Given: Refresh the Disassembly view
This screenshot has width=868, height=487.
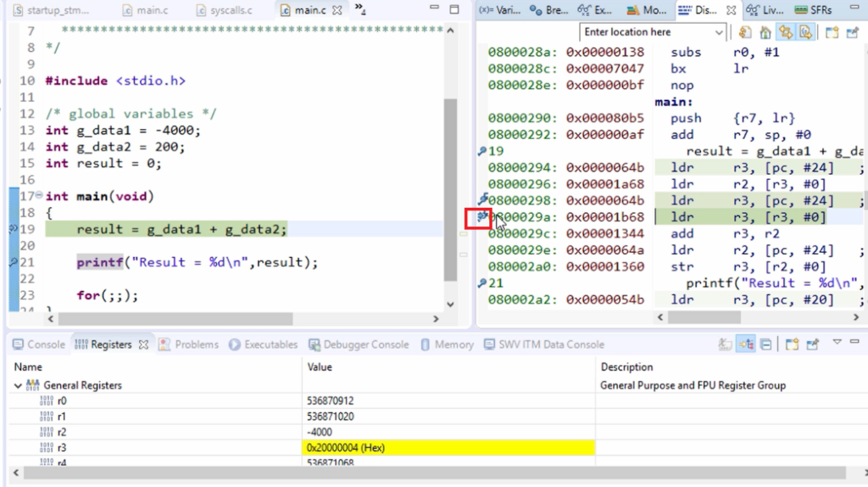Looking at the screenshot, I should click(745, 33).
